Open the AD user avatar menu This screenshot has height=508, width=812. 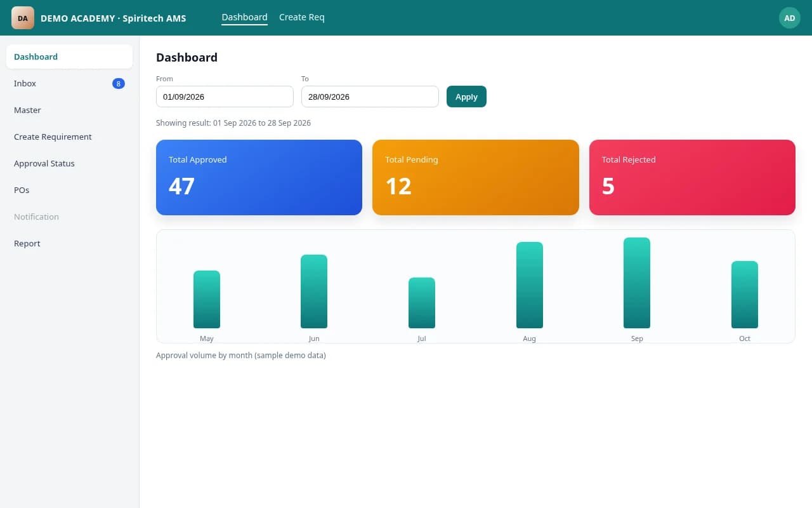[x=790, y=18]
